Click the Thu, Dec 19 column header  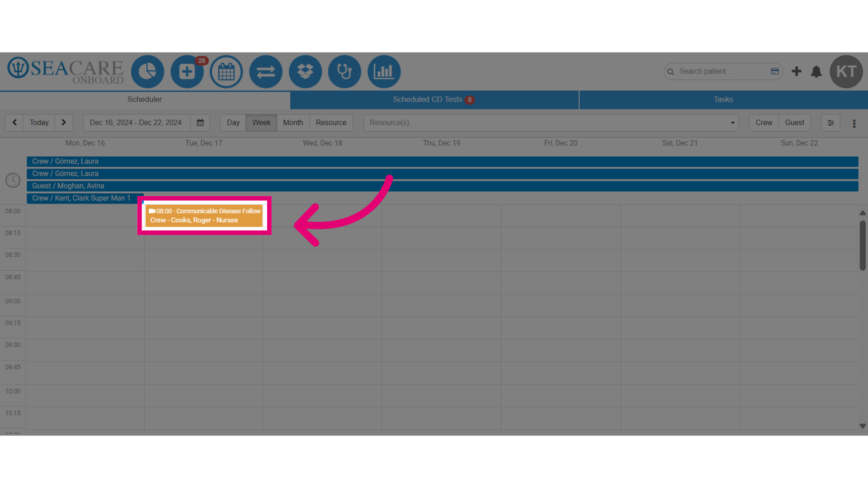(442, 143)
